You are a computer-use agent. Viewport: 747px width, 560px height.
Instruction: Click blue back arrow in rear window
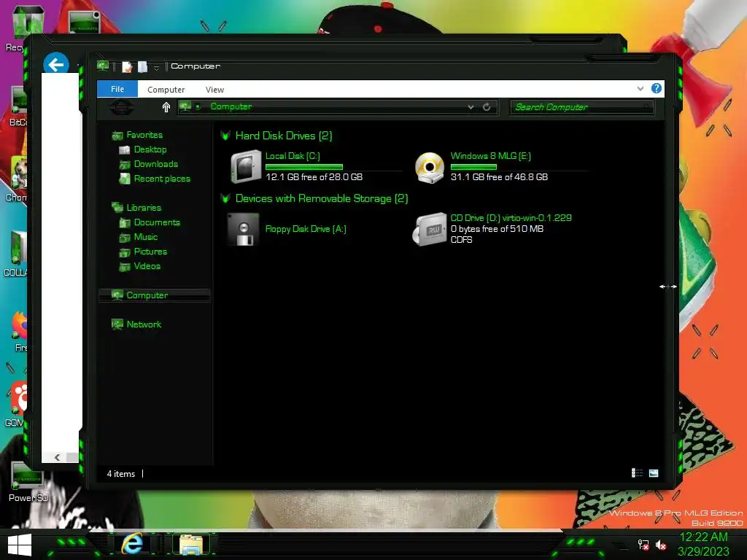55,64
